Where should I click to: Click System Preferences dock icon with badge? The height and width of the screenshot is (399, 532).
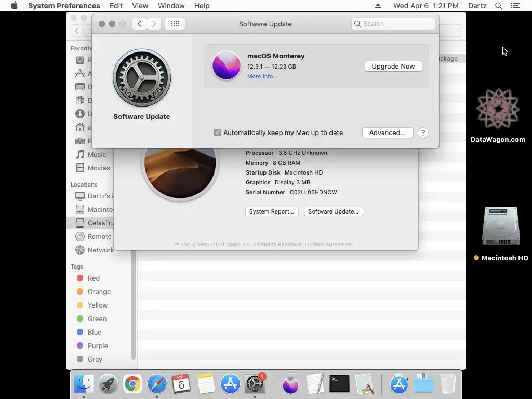tap(255, 384)
